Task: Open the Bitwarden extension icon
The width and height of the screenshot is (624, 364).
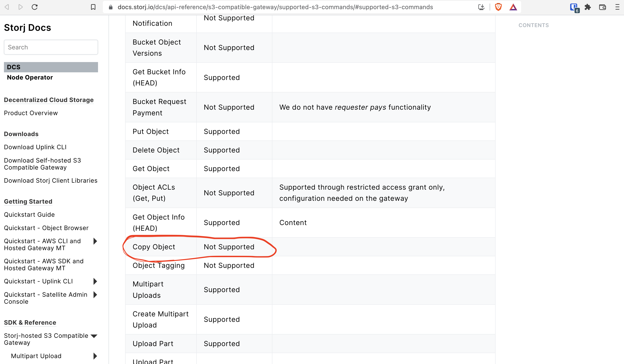Action: pyautogui.click(x=574, y=7)
